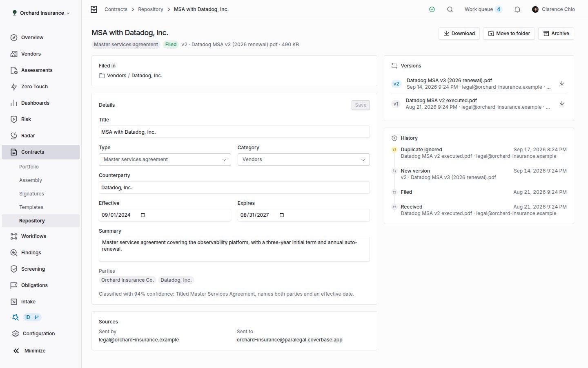Image resolution: width=588 pixels, height=368 pixels.
Task: Click the Zero Touch lightning icon
Action: pos(14,87)
